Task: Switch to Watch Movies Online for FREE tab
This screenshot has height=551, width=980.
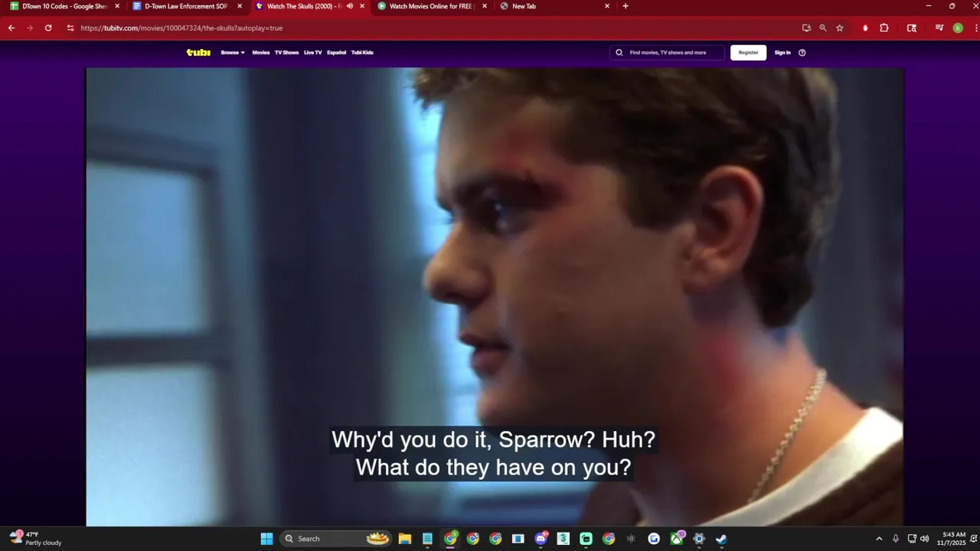Action: pos(431,6)
